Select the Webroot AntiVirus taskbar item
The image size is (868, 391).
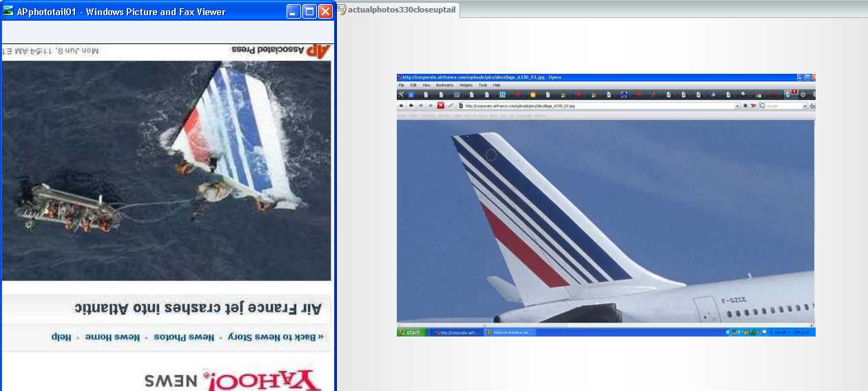tap(510, 332)
